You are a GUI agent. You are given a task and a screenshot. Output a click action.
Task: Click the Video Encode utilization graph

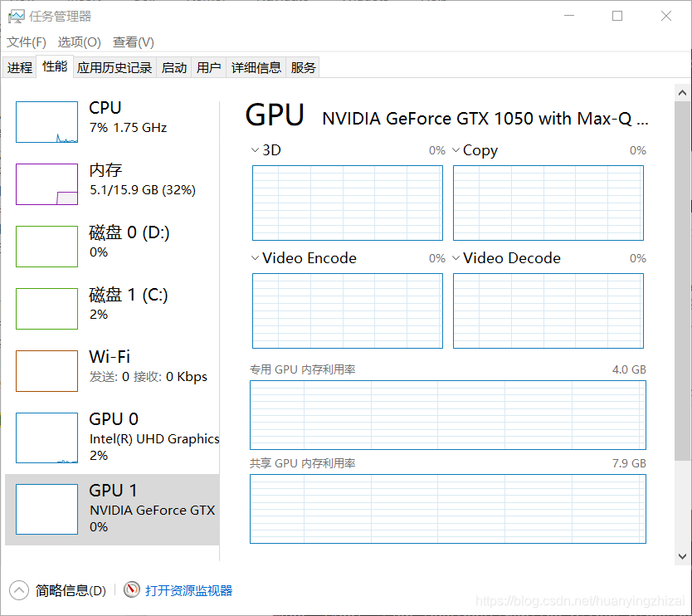pyautogui.click(x=348, y=310)
